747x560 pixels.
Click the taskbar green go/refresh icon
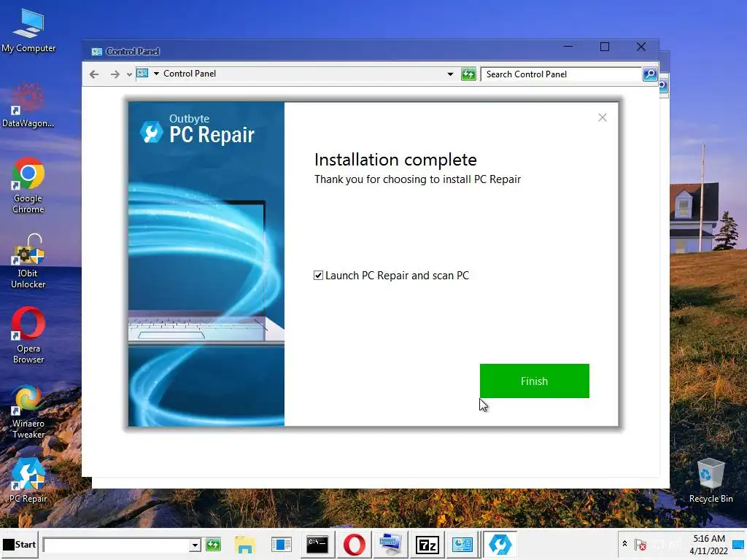(213, 544)
